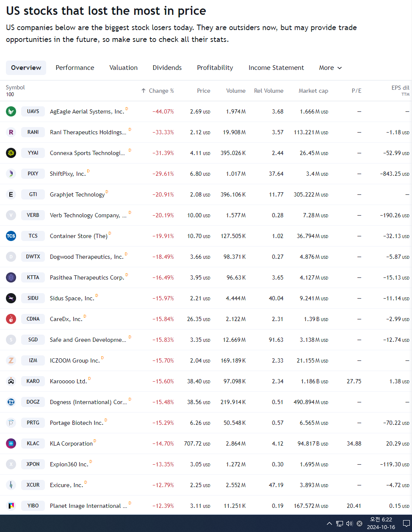Viewport: 412px width, 532px height.
Task: Open the UAVS ticker link
Action: 33,111
